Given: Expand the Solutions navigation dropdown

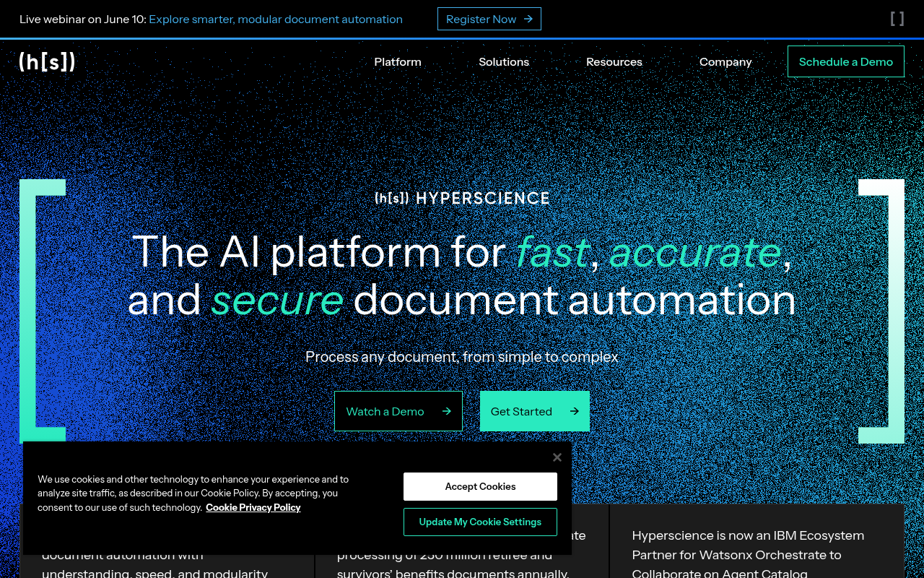Looking at the screenshot, I should click(504, 61).
